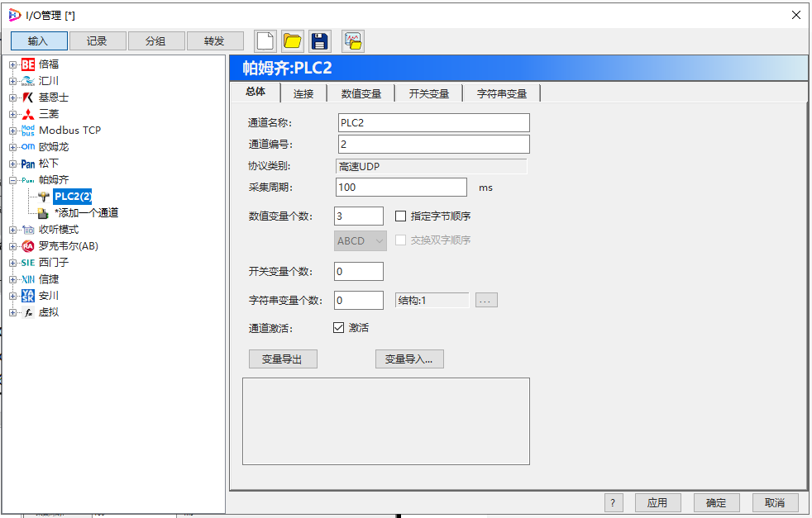
Task: Switch to the 连接 tab
Action: 303,93
